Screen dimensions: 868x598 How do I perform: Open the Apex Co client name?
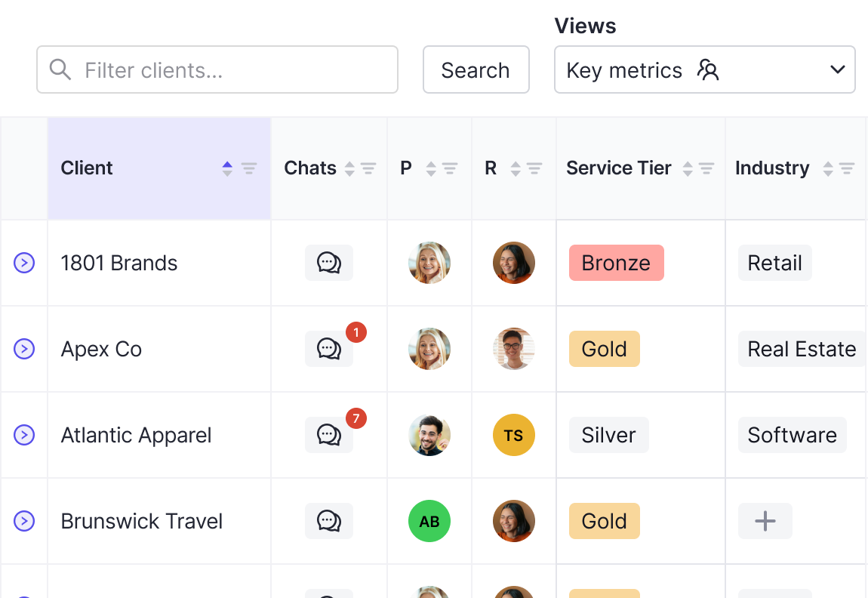coord(101,349)
